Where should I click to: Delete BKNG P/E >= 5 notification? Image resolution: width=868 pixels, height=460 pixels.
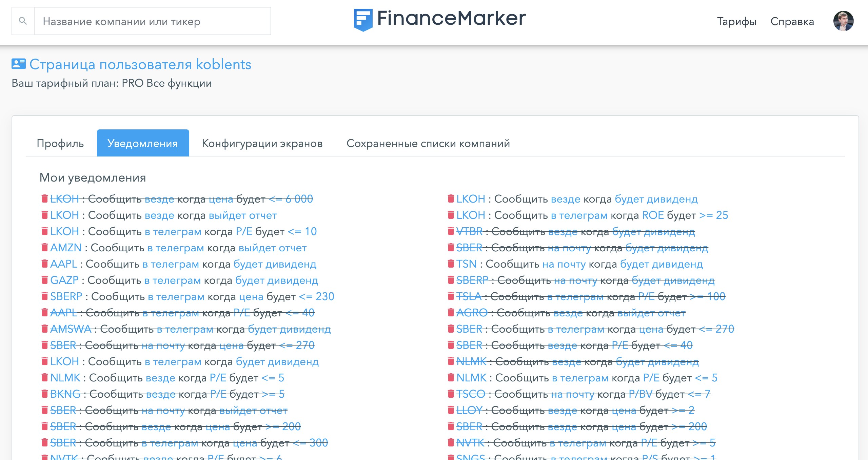[44, 394]
